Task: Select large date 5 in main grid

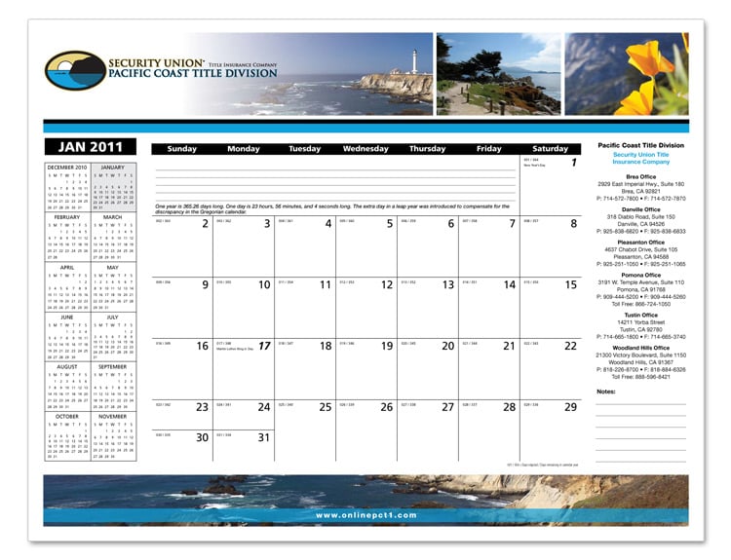Action: 390,224
